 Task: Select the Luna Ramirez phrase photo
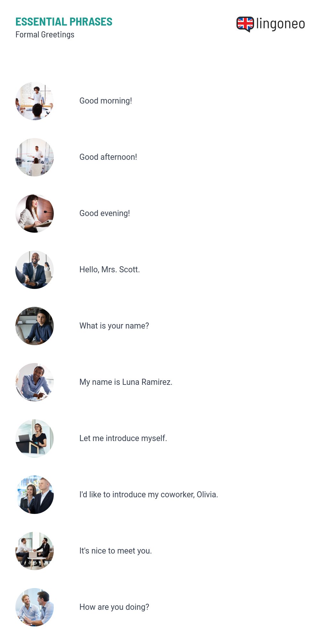(35, 382)
